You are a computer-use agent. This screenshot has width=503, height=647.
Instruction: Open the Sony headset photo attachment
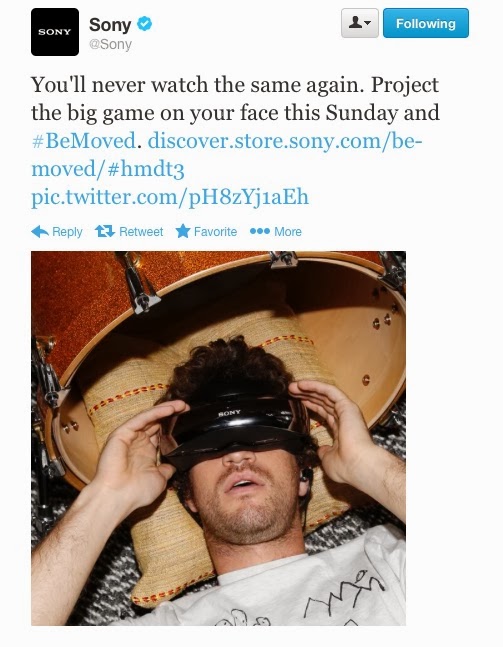click(218, 438)
